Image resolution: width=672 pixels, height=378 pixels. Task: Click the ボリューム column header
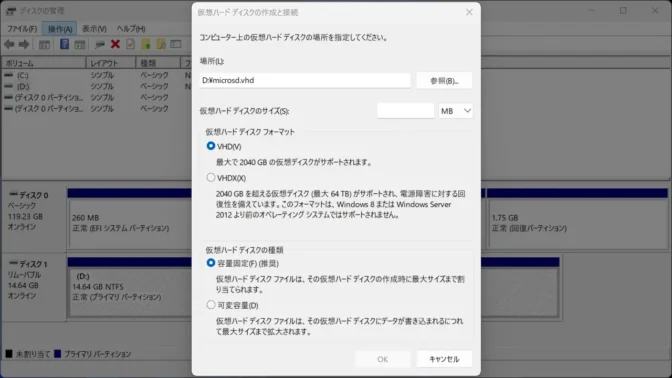coord(44,63)
